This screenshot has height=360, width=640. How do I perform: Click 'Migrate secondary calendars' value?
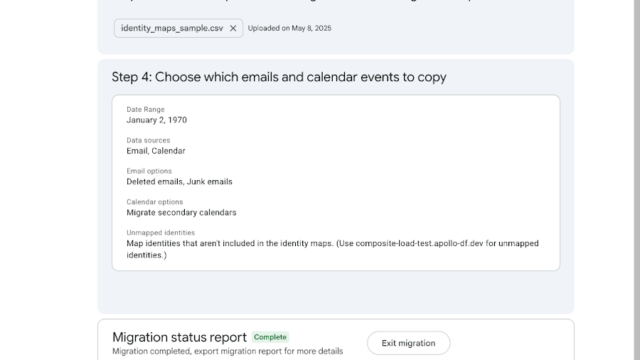click(181, 213)
